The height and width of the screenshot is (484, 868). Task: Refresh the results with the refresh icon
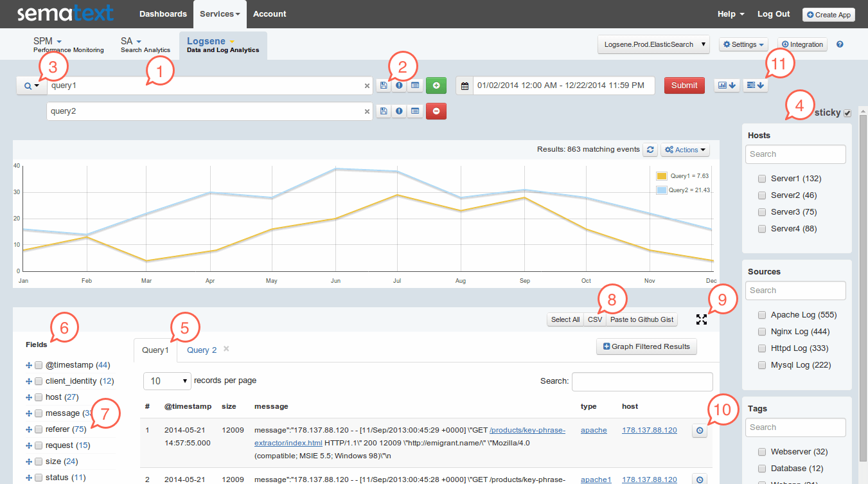click(x=651, y=149)
